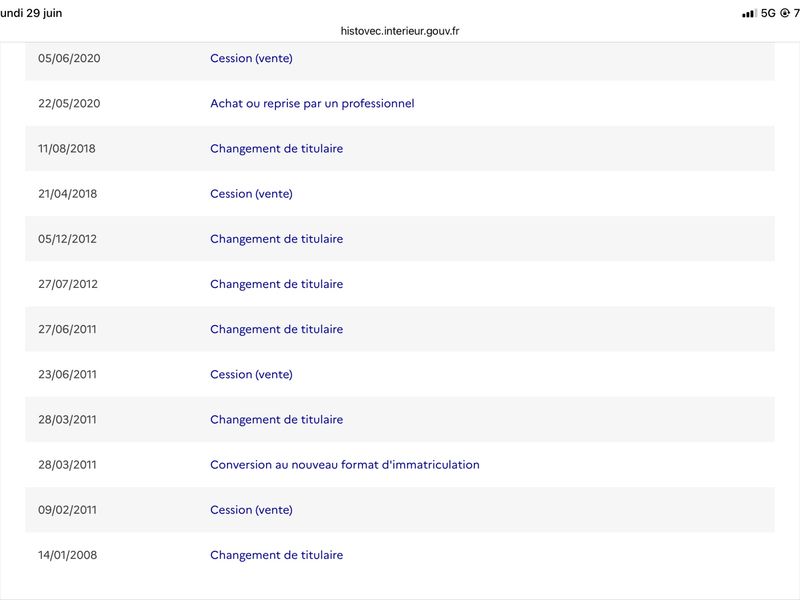
Task: Select Cession (vente) dated 09/02/2011
Action: click(251, 510)
